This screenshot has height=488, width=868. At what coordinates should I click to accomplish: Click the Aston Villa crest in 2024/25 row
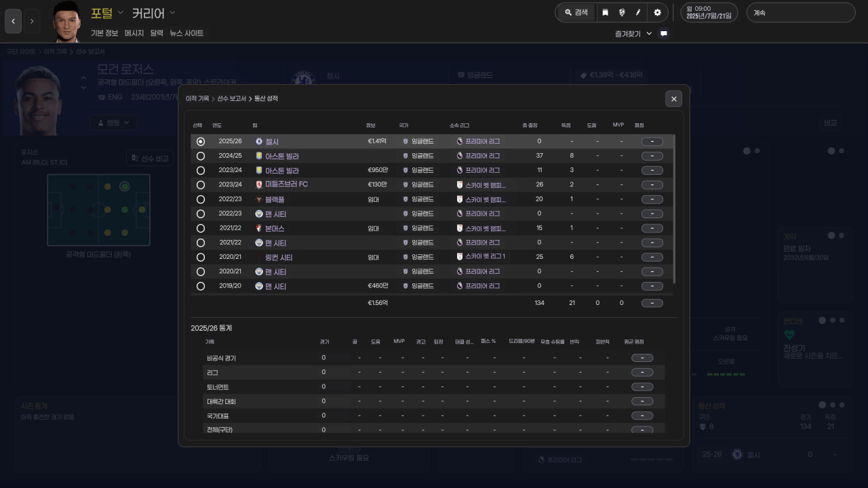pos(259,156)
